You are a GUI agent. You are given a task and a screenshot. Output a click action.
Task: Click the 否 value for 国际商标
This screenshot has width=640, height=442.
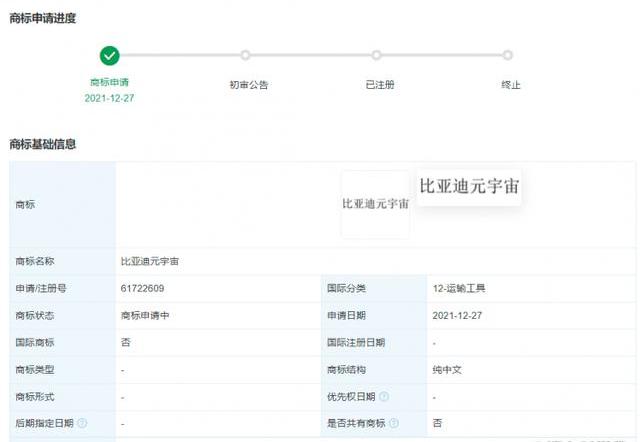(x=126, y=342)
